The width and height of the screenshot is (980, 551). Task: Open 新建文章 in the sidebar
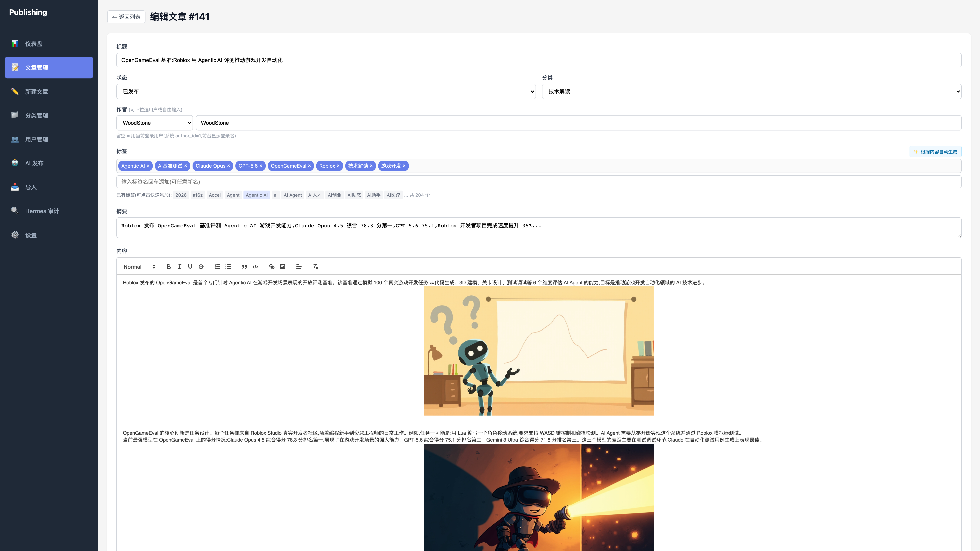(x=49, y=92)
